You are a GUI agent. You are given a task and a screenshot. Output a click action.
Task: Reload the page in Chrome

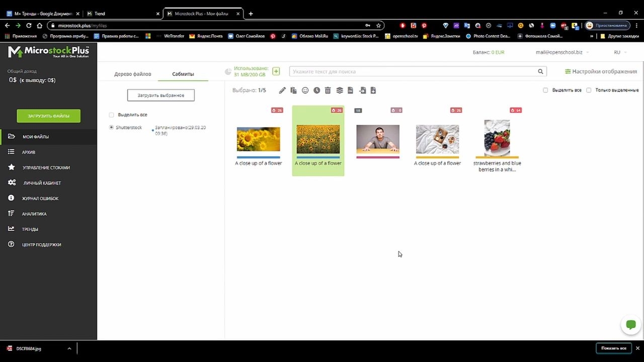[29, 26]
